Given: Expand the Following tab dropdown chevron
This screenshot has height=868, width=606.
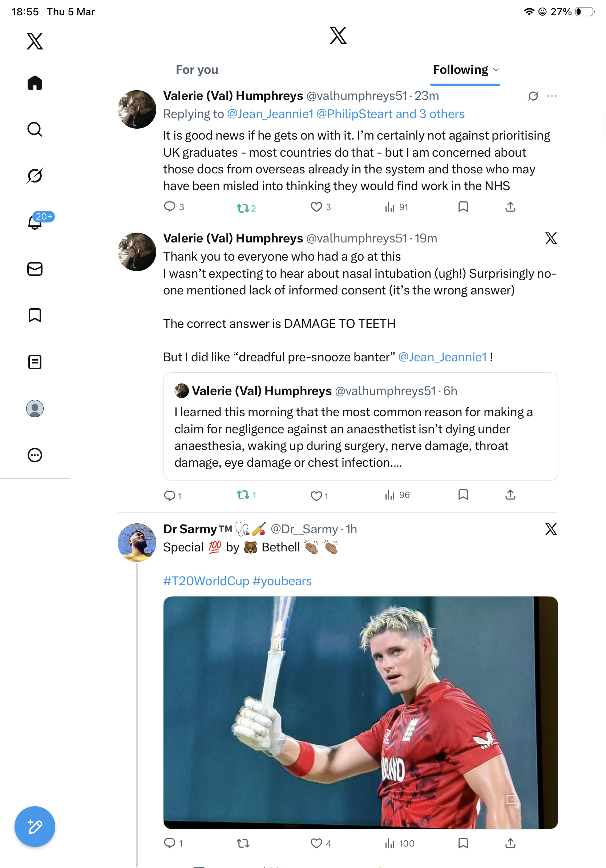Looking at the screenshot, I should (496, 70).
